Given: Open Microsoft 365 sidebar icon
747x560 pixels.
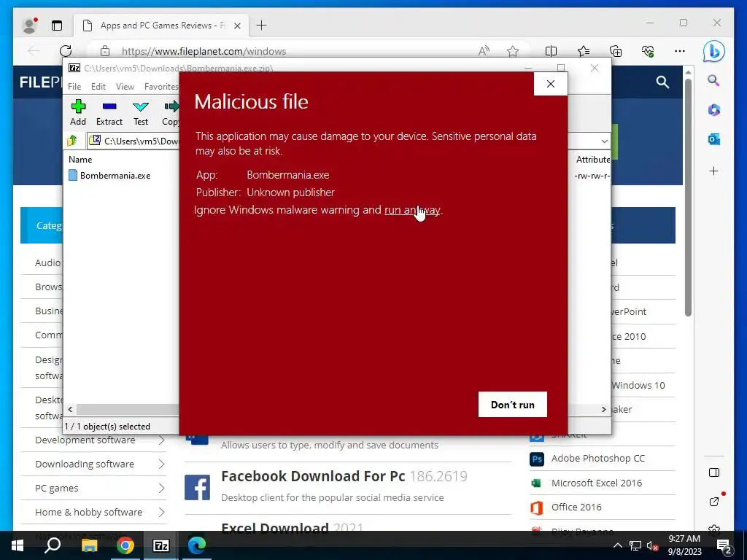Looking at the screenshot, I should pos(713,110).
